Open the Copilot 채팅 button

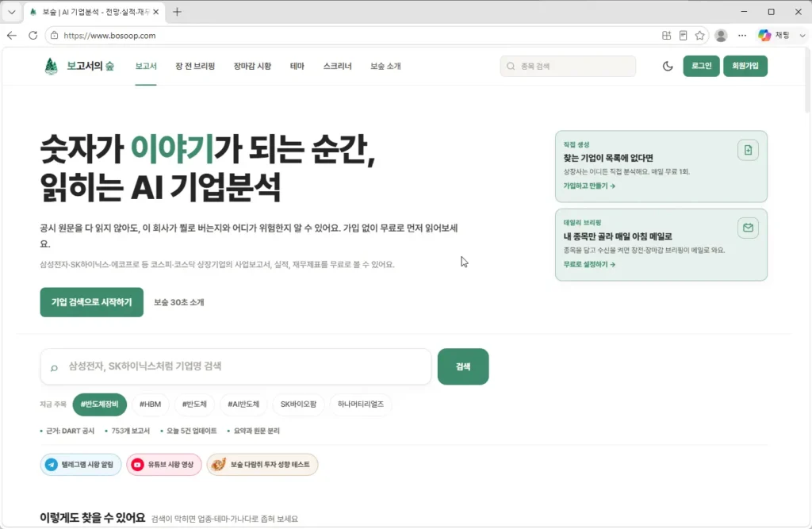[774, 35]
